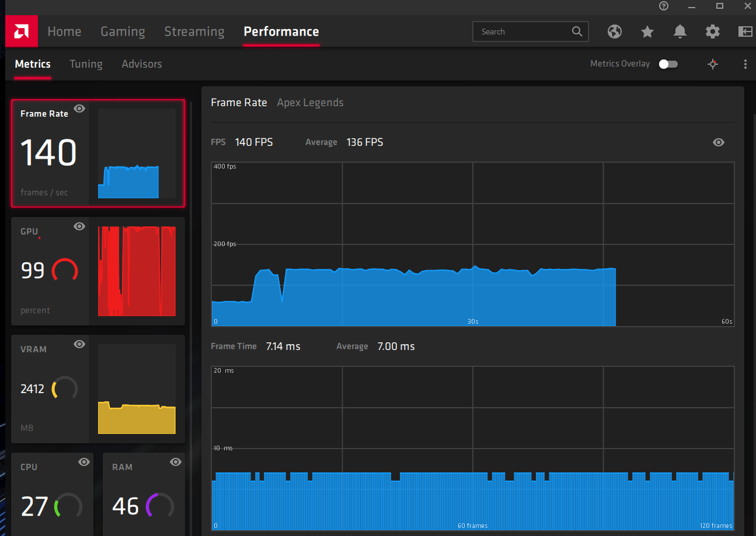The width and height of the screenshot is (756, 536).
Task: Click the Apex Legends label
Action: coord(310,103)
